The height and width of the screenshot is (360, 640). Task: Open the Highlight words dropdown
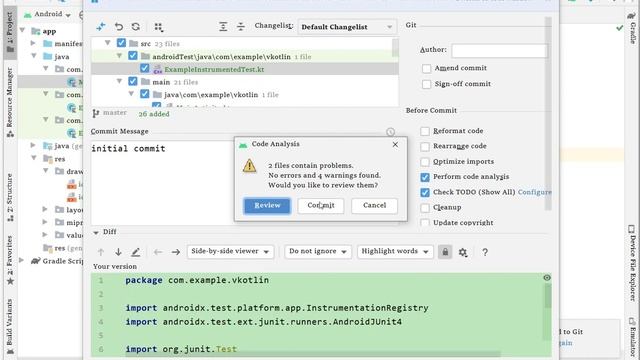395,251
